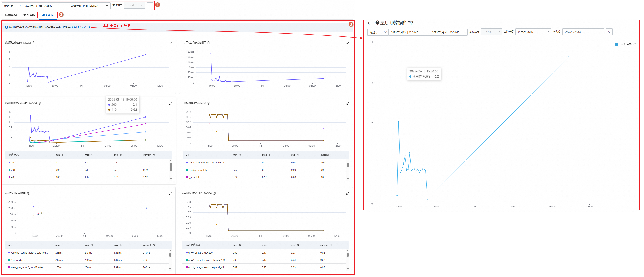This screenshot has height=277, width=644.
Task: Switch to the 应用监控 tab
Action: tap(11, 15)
